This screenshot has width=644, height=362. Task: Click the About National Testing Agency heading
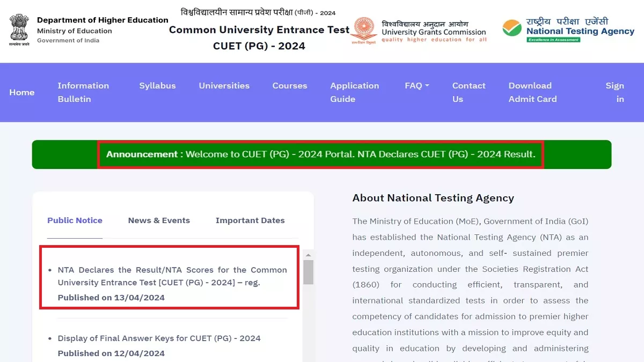tap(433, 198)
